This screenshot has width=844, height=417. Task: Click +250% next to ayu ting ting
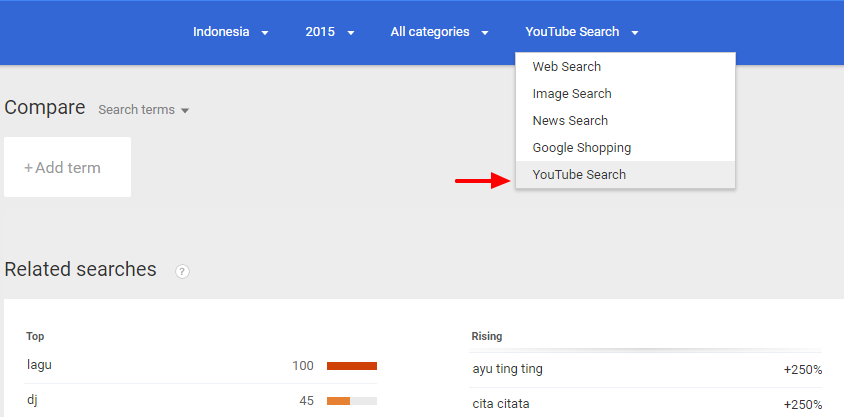pos(803,370)
